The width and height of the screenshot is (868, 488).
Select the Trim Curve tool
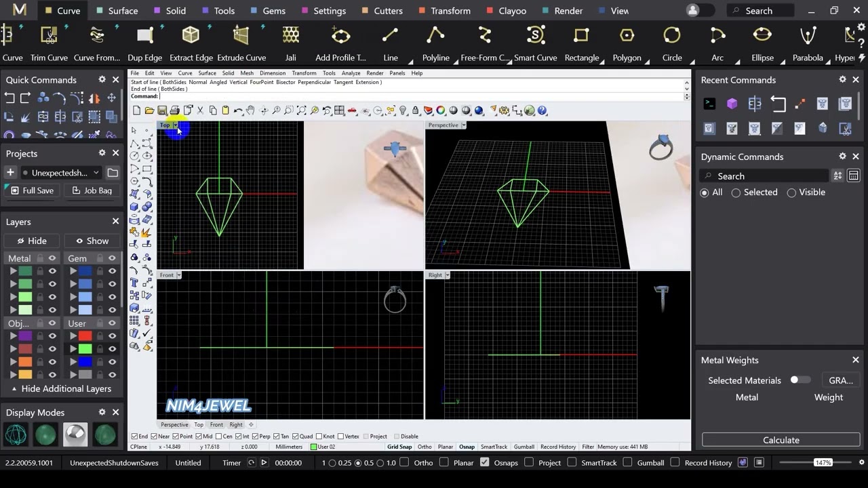point(49,43)
